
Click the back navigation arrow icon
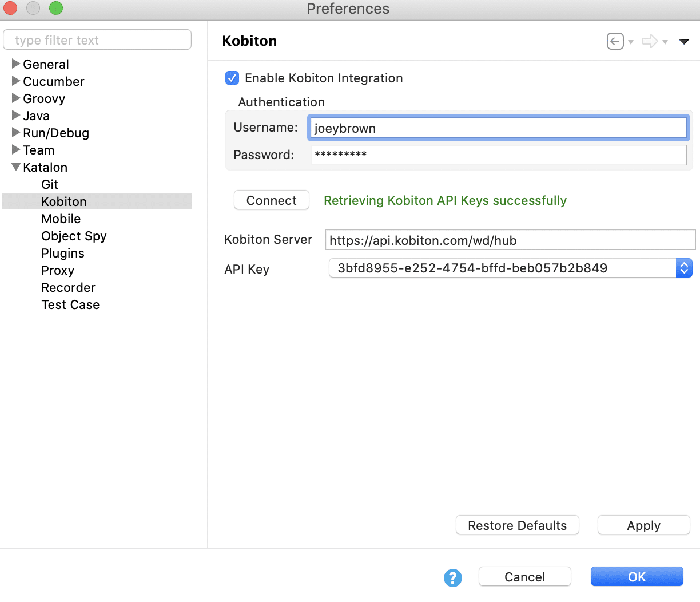pos(615,41)
